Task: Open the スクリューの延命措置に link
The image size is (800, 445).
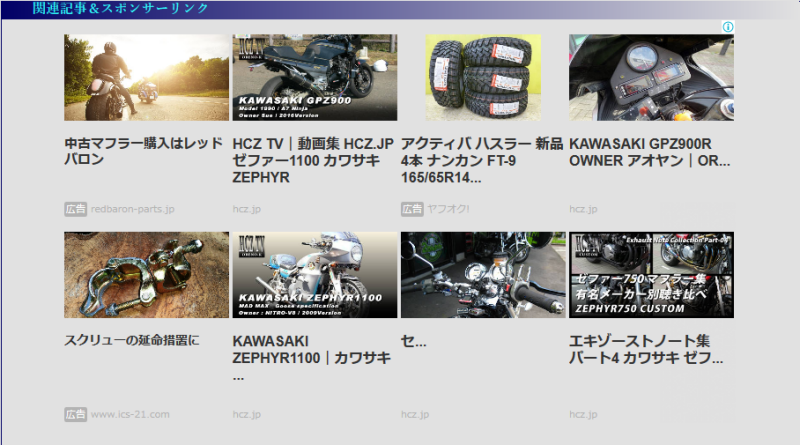Action: (132, 340)
